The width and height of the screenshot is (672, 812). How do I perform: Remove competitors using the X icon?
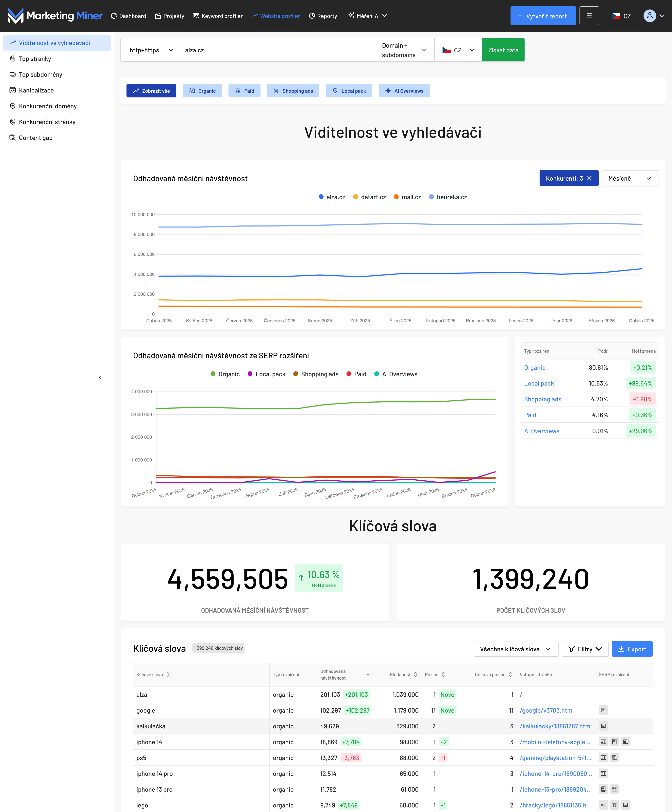click(589, 178)
